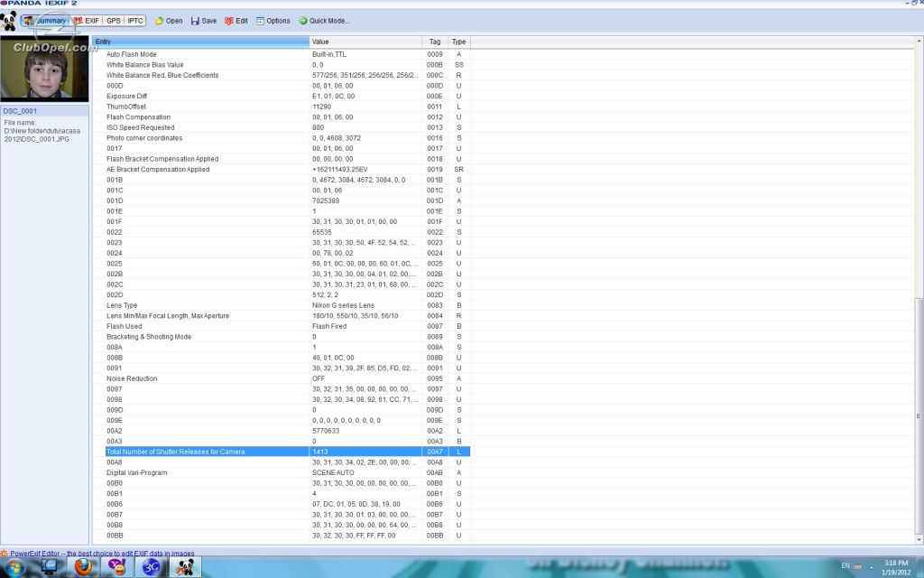
Task: Click the value 11290 for ThumbOffset
Action: 321,107
